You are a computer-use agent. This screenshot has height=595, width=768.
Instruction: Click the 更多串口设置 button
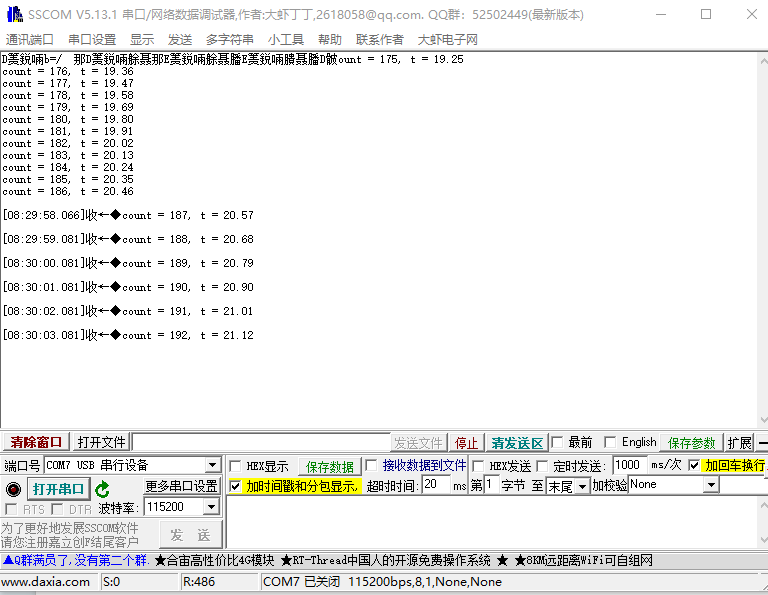(x=181, y=487)
